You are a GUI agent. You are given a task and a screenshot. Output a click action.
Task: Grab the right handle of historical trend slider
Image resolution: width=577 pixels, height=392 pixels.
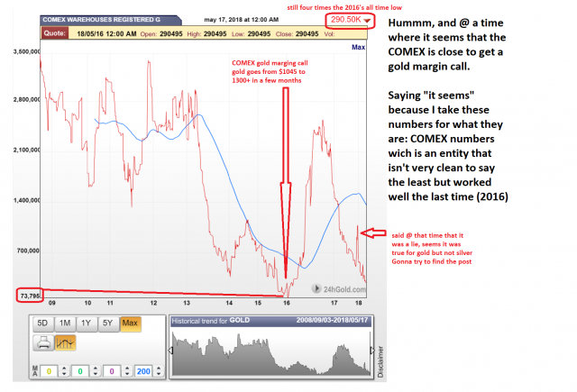pyautogui.click(x=372, y=351)
